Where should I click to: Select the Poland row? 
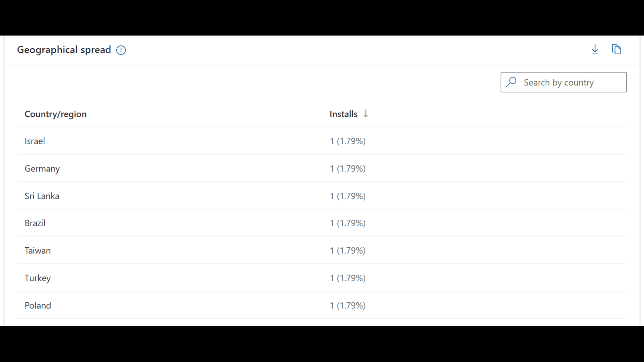coord(322,305)
